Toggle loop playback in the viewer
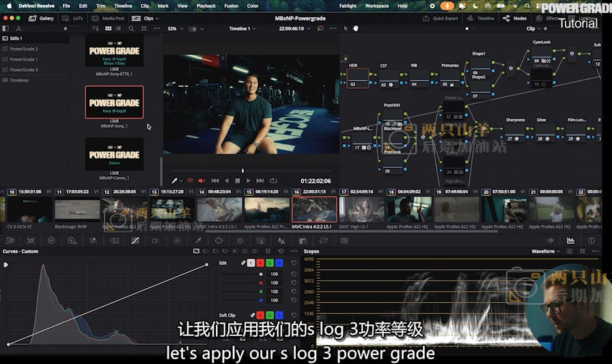Screen dimensions: 612x364 273,180
